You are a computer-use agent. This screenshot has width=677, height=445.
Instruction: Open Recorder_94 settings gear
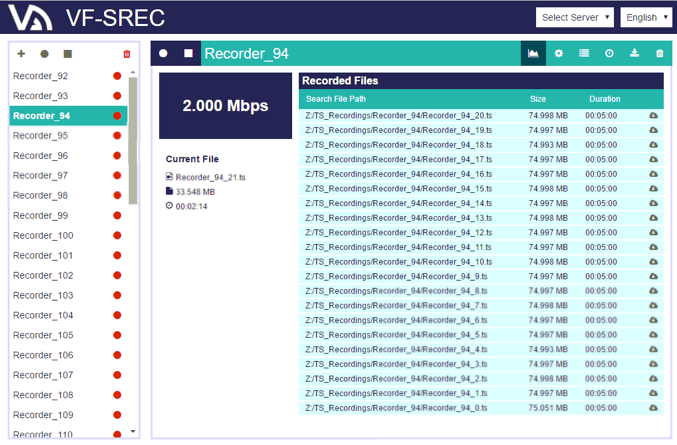point(558,53)
